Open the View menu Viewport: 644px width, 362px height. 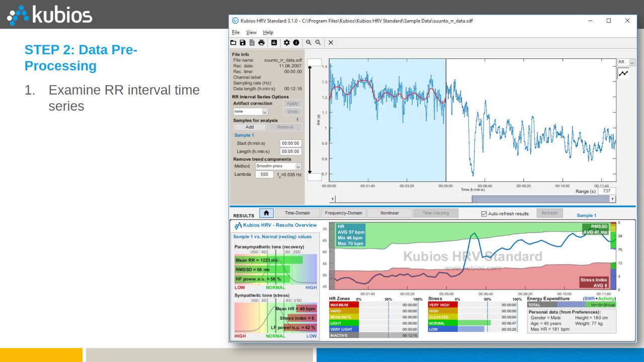(251, 32)
